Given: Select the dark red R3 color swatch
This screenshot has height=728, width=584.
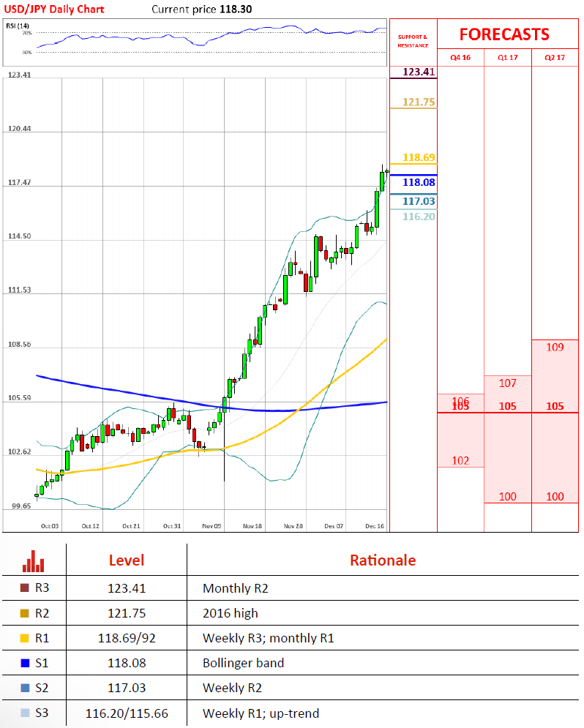Looking at the screenshot, I should click(x=26, y=588).
